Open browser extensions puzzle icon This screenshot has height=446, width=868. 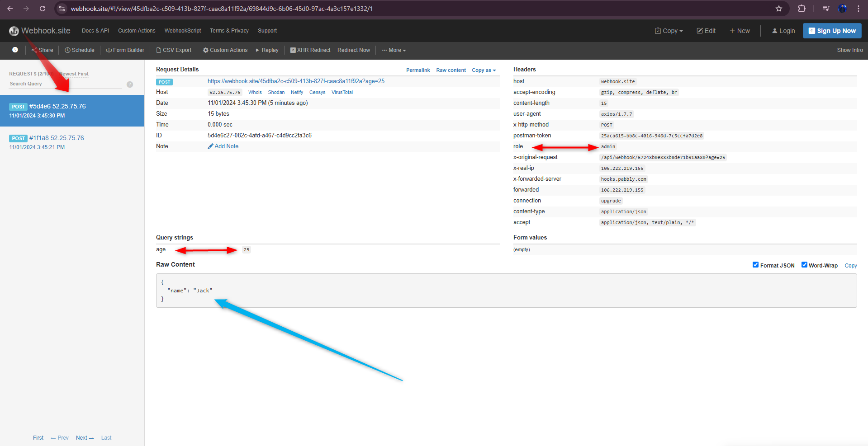(802, 9)
